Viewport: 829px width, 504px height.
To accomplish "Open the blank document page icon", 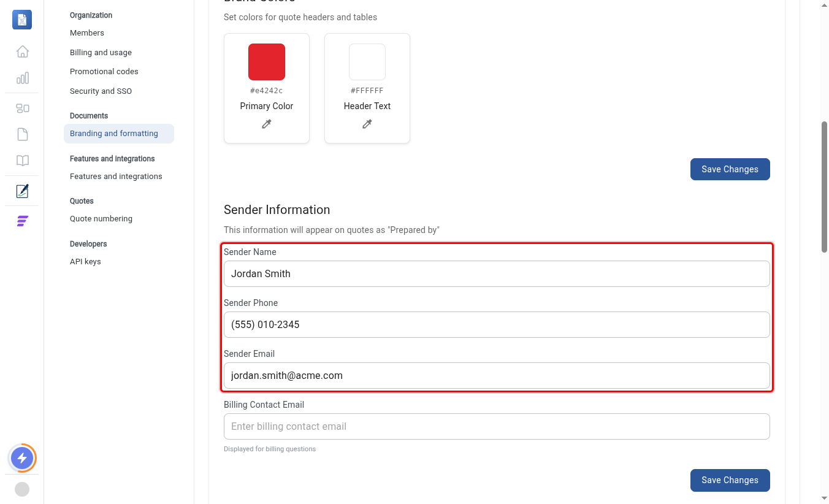I will coord(22,134).
